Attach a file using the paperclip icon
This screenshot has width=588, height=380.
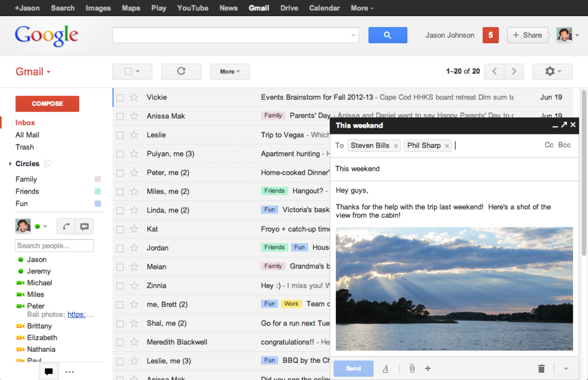tap(412, 368)
